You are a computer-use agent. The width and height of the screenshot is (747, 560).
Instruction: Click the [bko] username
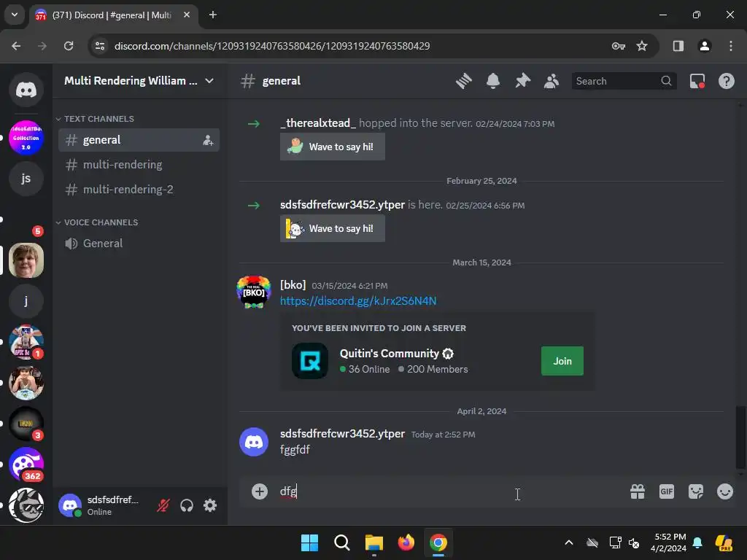(x=293, y=285)
